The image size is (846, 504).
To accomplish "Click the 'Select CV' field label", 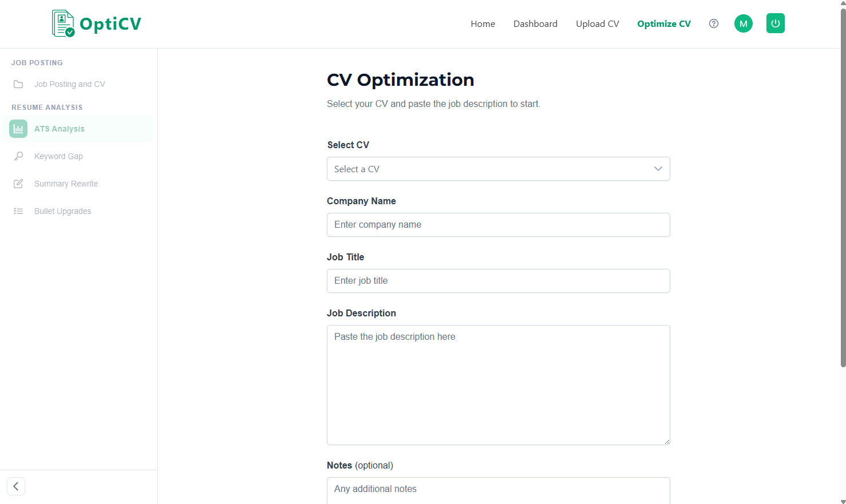I will tap(348, 145).
